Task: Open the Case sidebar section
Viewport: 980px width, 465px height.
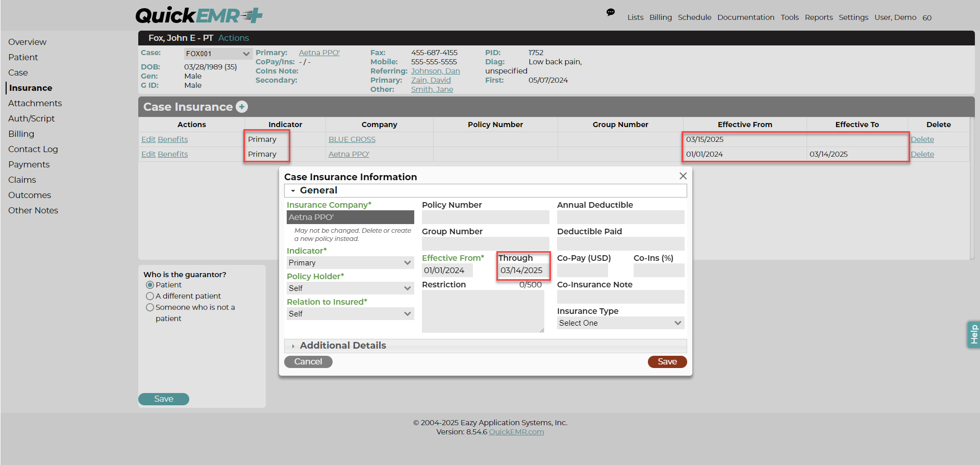Action: [18, 72]
